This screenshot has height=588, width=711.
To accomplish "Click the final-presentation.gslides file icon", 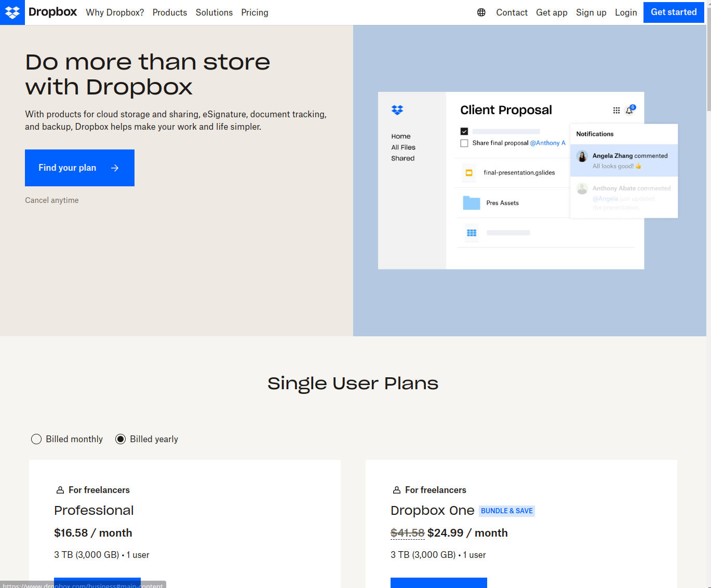I will (469, 173).
